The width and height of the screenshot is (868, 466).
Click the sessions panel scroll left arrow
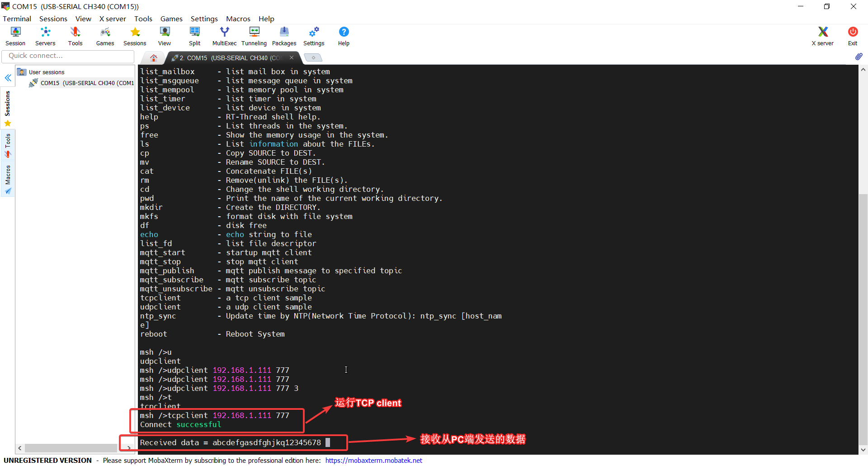click(19, 448)
